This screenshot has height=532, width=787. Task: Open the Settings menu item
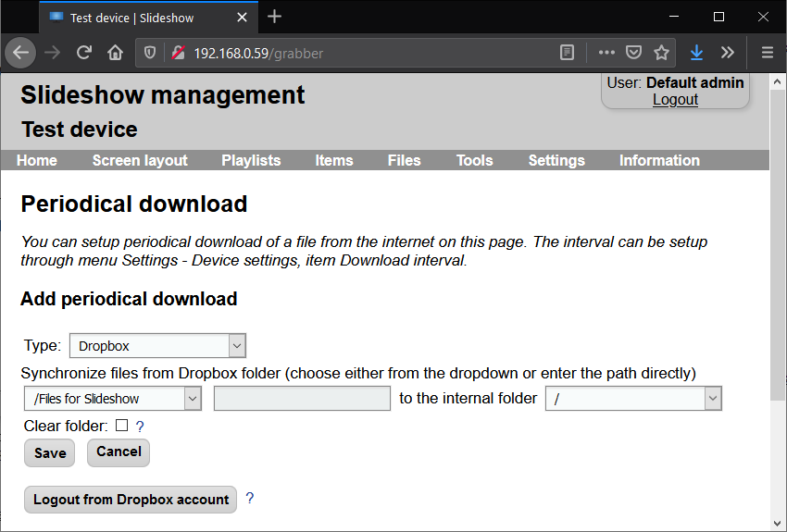point(556,160)
